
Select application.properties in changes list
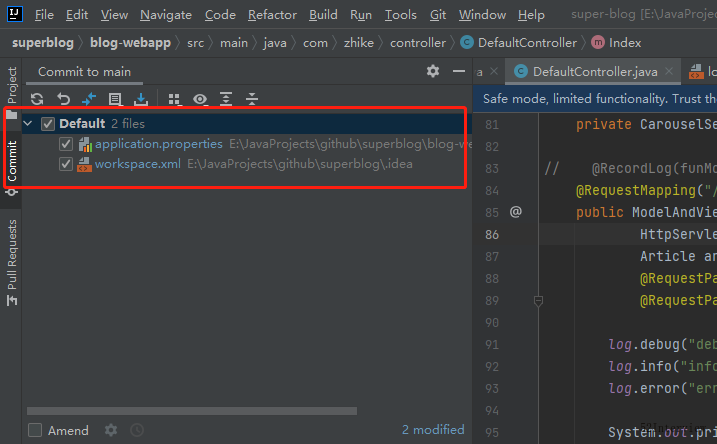pyautogui.click(x=159, y=144)
